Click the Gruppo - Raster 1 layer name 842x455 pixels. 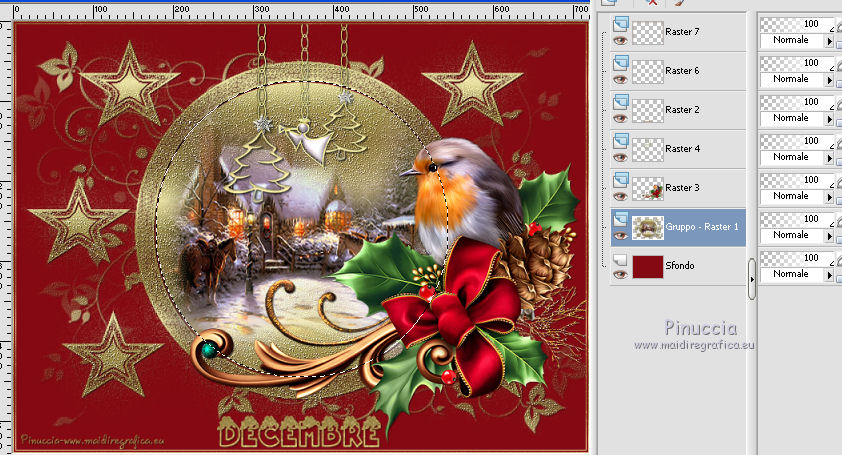click(702, 227)
